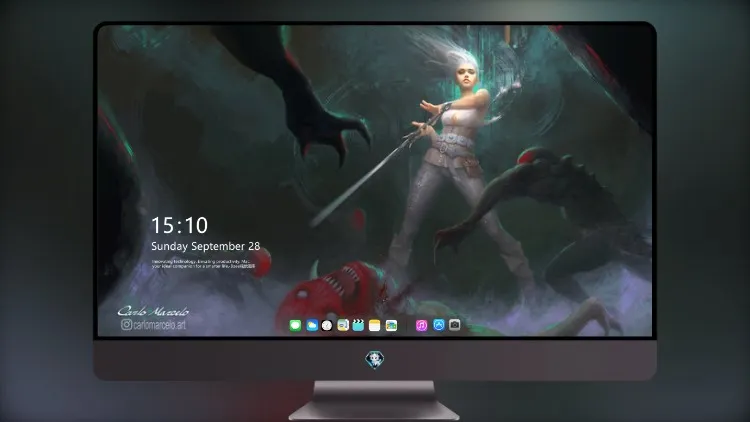Open the gray Camera app in dock
Screen dimensions: 750x422
[454, 325]
